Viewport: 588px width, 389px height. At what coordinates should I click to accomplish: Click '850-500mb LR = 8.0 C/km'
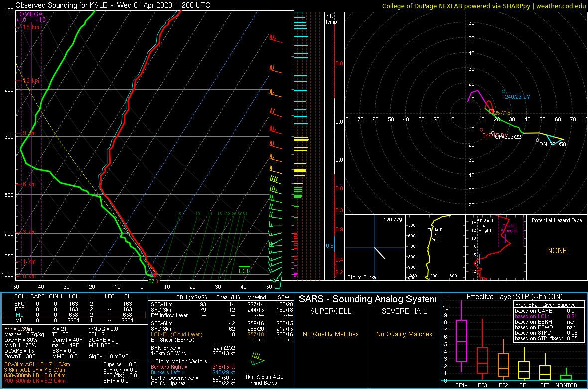(35, 375)
